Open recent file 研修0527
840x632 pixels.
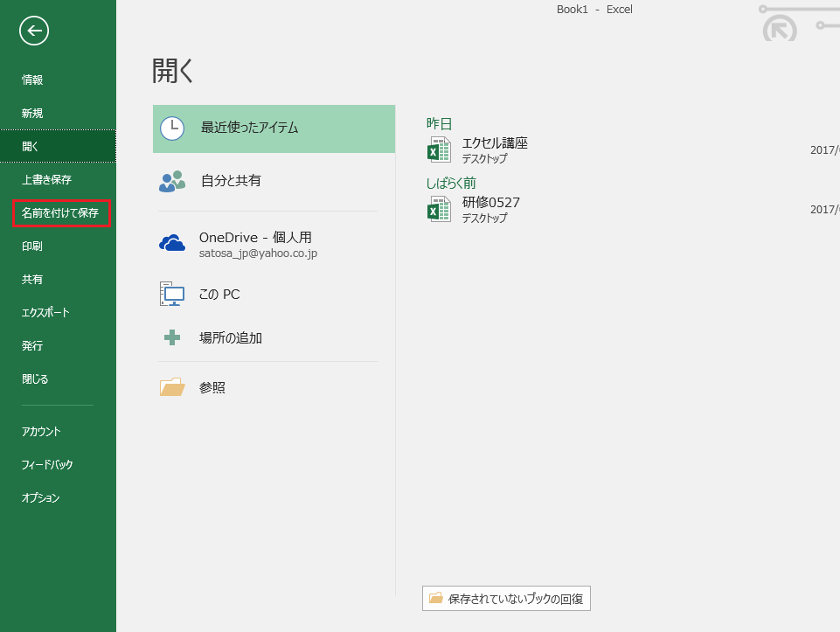(x=490, y=203)
